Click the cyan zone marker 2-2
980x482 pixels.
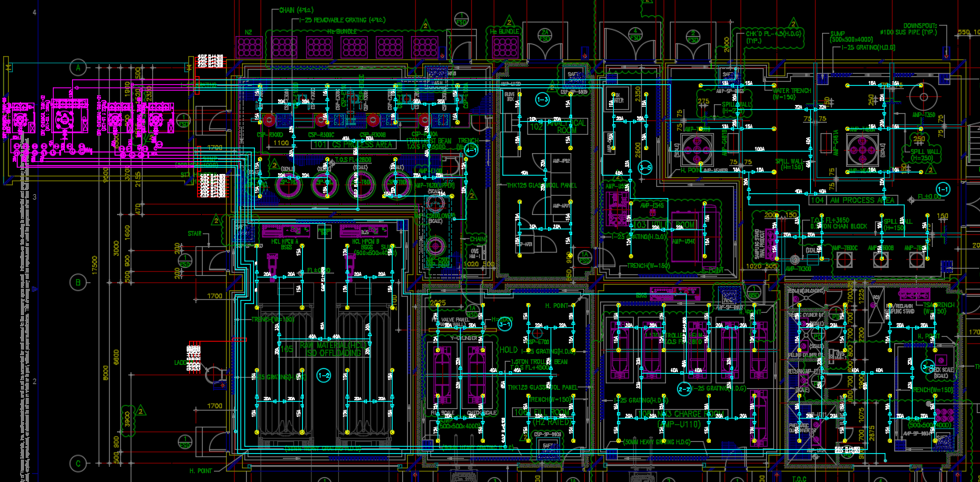[685, 389]
